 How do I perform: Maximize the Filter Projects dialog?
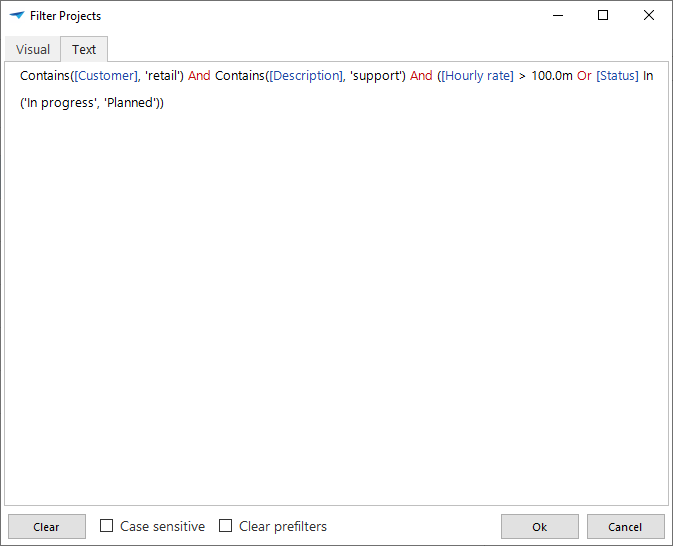pos(603,16)
